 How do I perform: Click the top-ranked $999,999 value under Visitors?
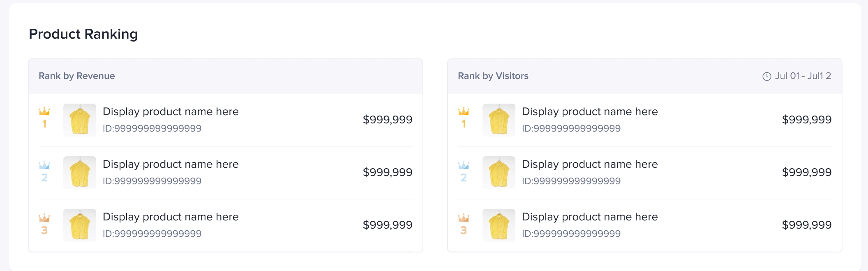click(807, 120)
